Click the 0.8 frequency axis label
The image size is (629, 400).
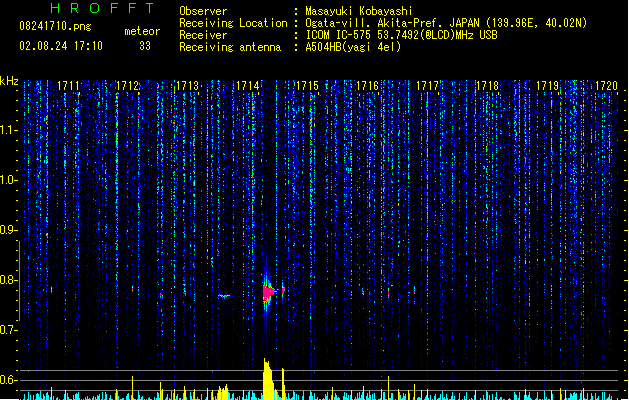coord(8,280)
